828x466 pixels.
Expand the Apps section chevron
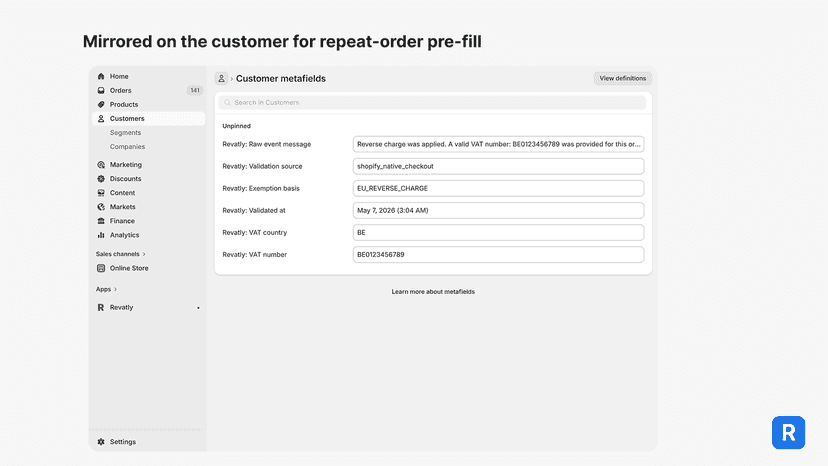pyautogui.click(x=116, y=289)
